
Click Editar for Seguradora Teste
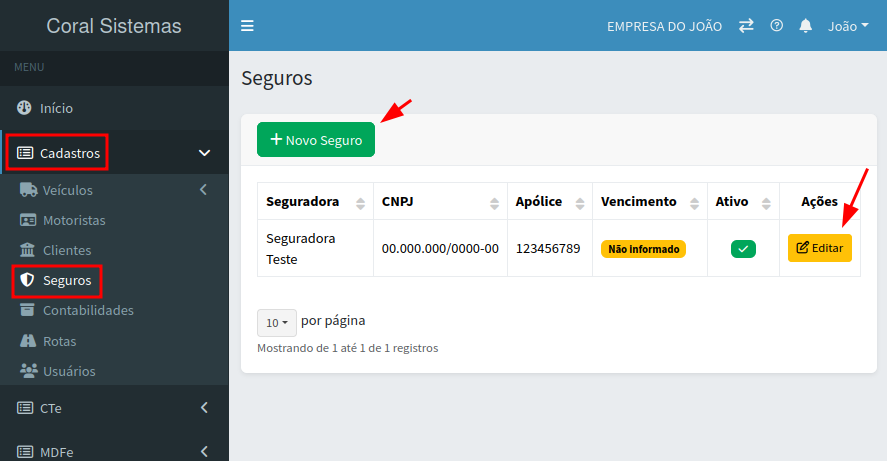point(819,248)
